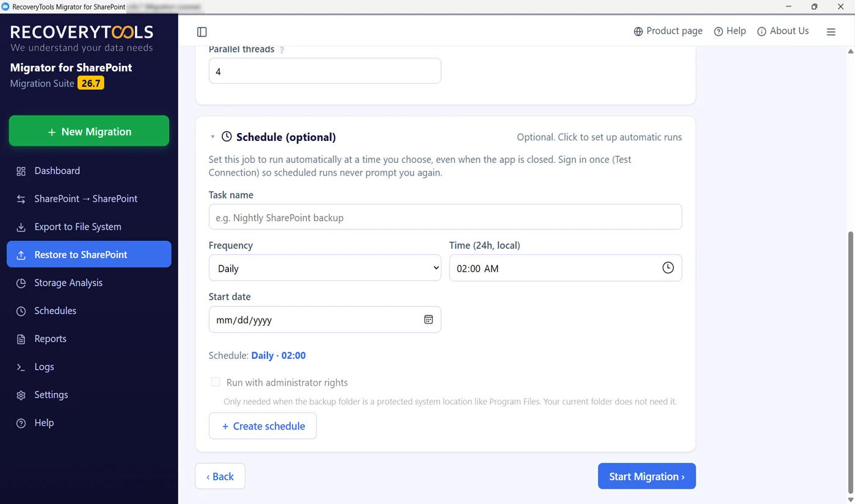855x504 pixels.
Task: Enable Run with administrator rights checkbox
Action: point(216,382)
